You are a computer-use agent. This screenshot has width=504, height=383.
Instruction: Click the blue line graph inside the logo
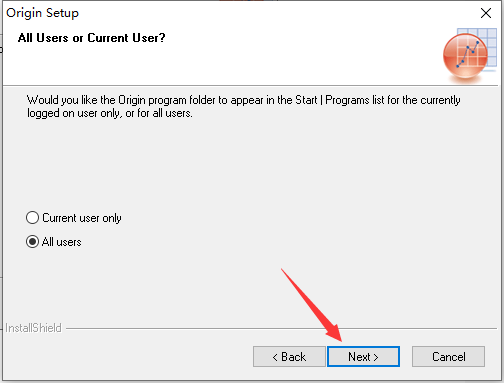467,54
